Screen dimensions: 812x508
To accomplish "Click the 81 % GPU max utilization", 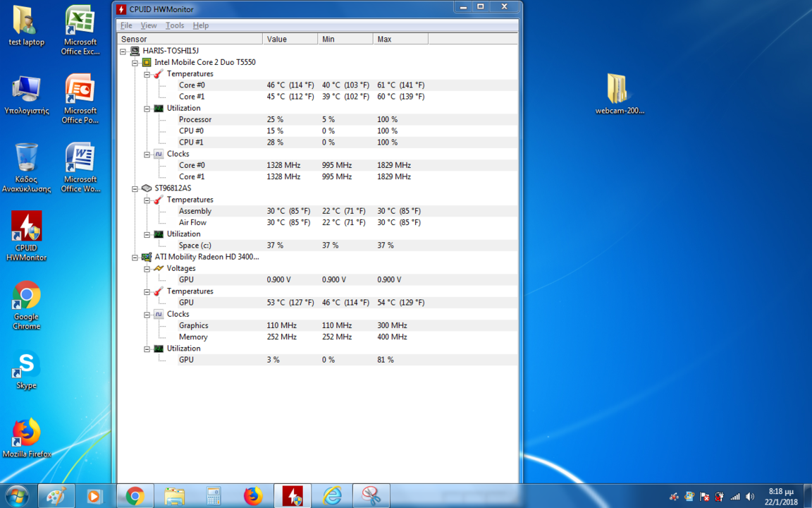I will click(386, 360).
